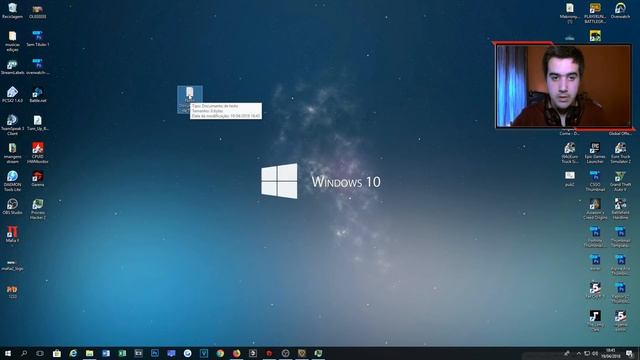Open the Reciclagem recycle bin icon
Viewport: 640px width, 360px height.
12,11
